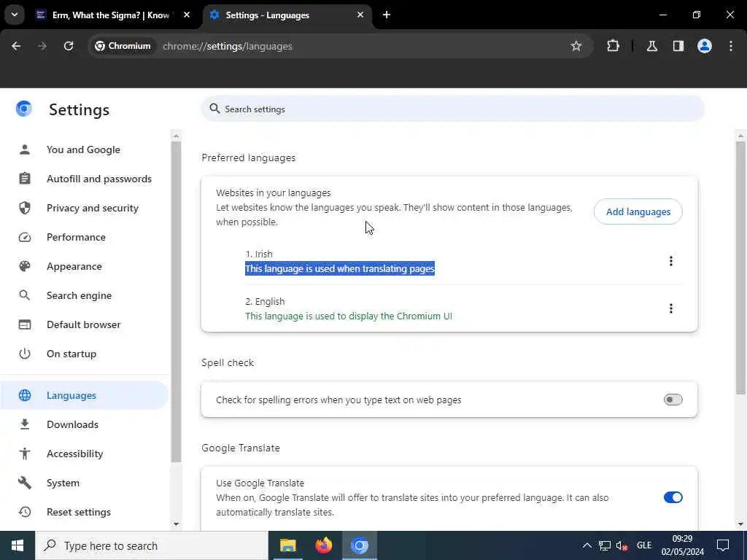Screen dimensions: 747x560
Task: Open the profile avatar menu
Action: click(705, 46)
